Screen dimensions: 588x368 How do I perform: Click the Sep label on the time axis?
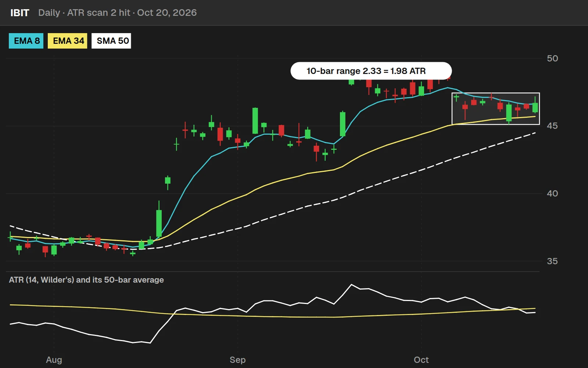[x=238, y=360]
